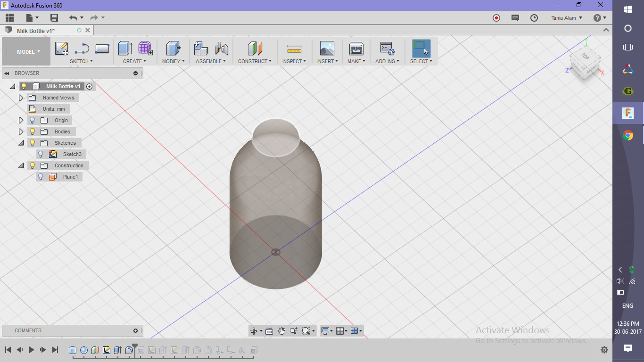The height and width of the screenshot is (362, 644).
Task: Expand the Comments panel plus button
Action: click(136, 330)
